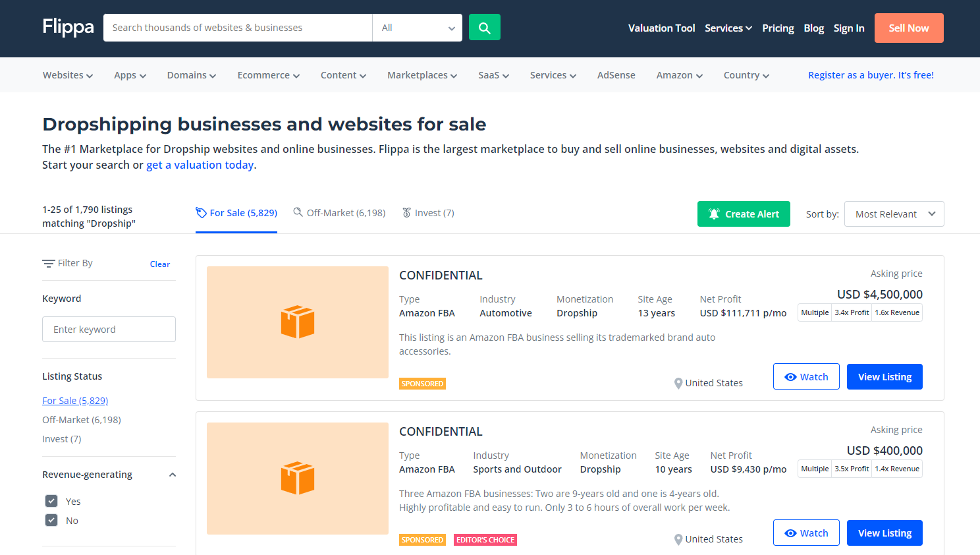Click box thumbnail of the Sports and Outdoor listing
The image size is (980, 555).
298,479
